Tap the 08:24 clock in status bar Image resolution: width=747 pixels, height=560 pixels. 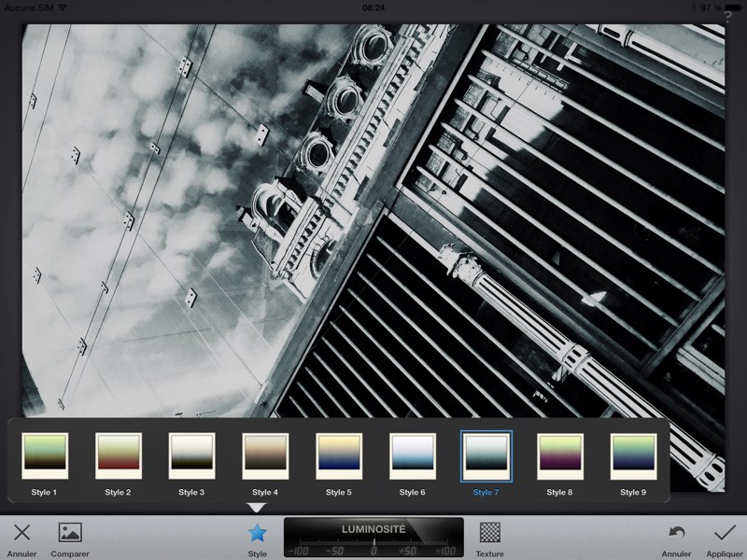(373, 7)
